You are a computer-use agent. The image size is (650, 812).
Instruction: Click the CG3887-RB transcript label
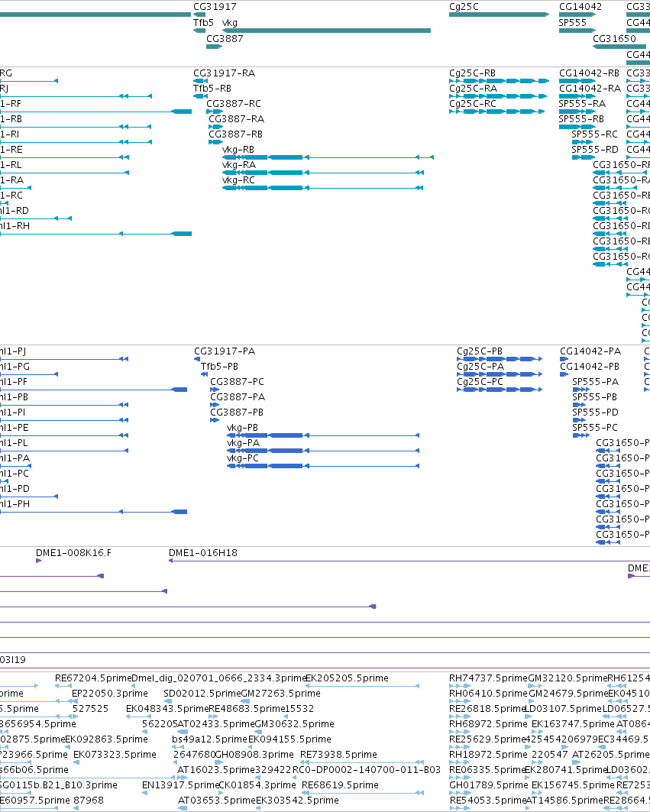tap(236, 134)
